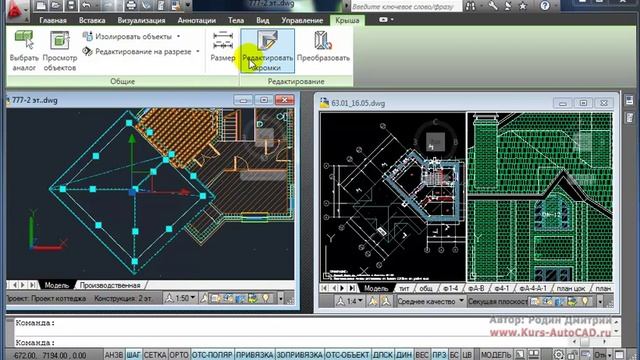The width and height of the screenshot is (640, 360).
Task: Click the quick view layouts icon next to МОДЕЛЬ
Action: (520, 355)
